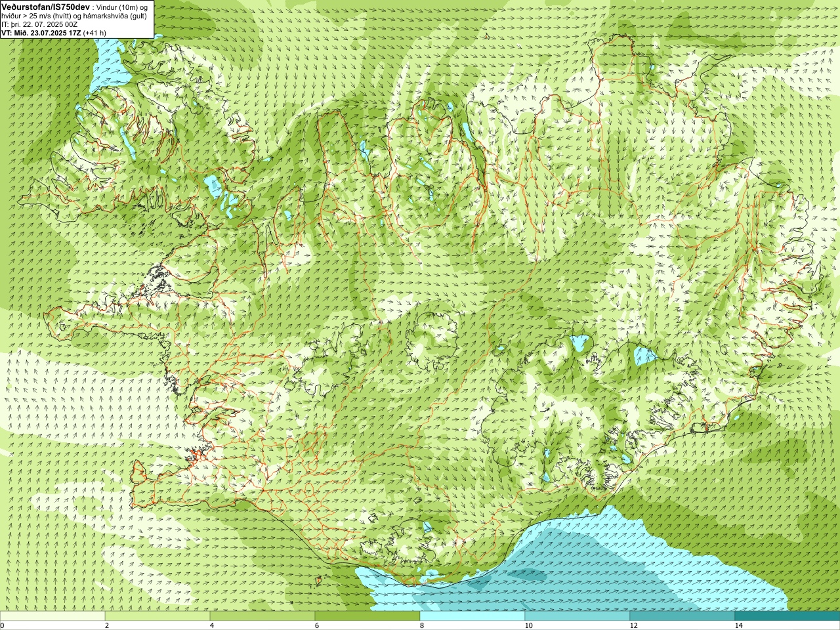Click the legend scale label "12"
This screenshot has height=630, width=840.
(633, 625)
